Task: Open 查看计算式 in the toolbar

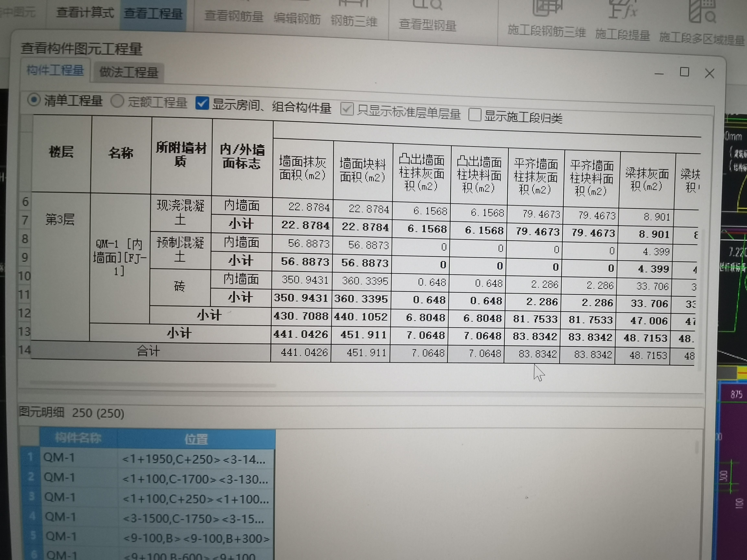Action: (x=85, y=13)
